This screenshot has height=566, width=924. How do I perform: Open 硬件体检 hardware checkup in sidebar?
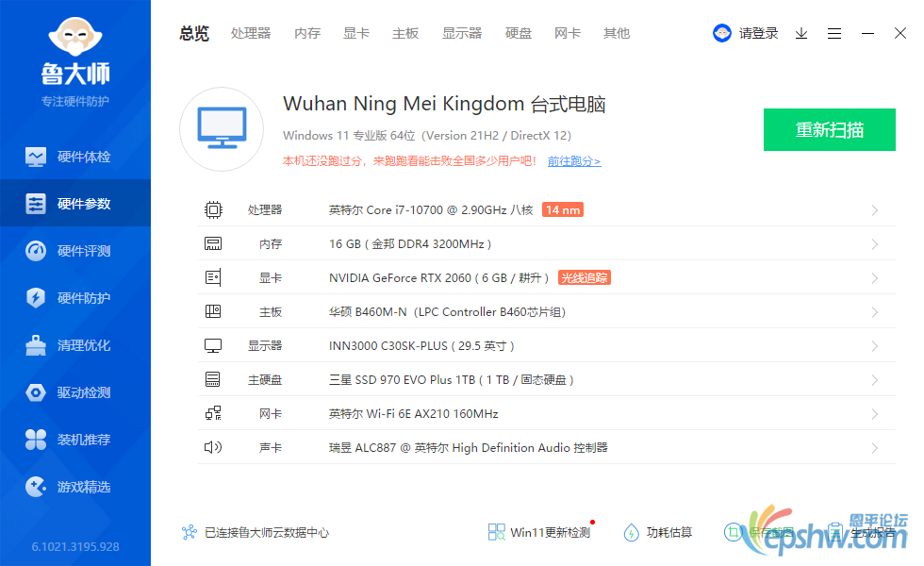pyautogui.click(x=75, y=157)
